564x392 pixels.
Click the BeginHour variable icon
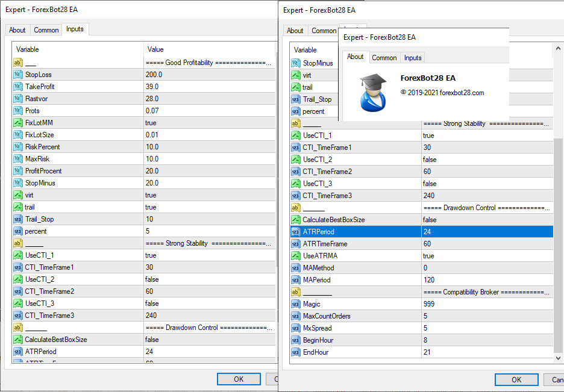pos(296,340)
